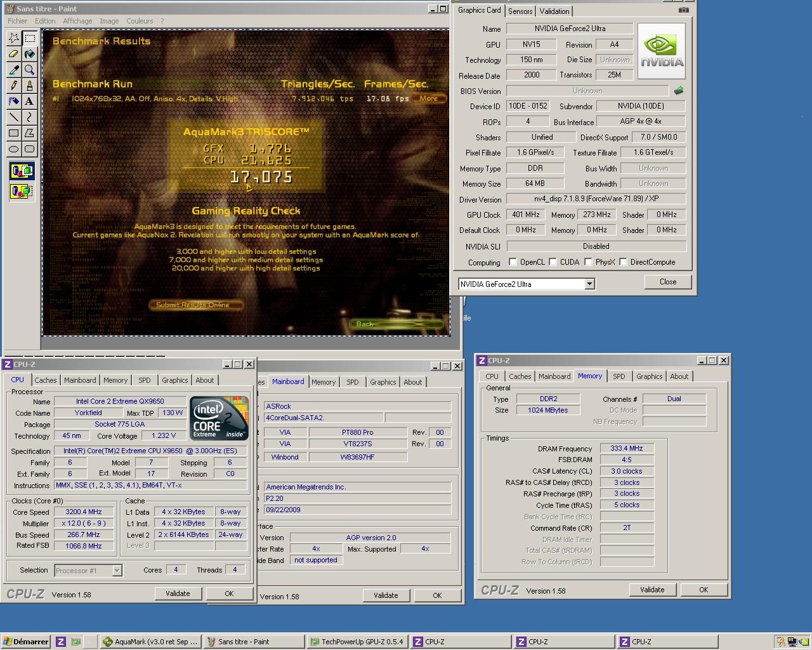Click the Intel Core 2 Extreme logo

coord(219,418)
